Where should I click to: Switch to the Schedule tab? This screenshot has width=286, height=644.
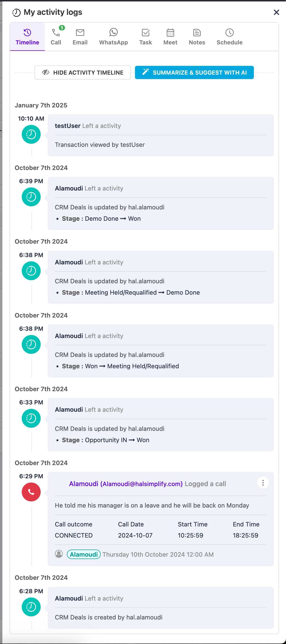point(229,37)
